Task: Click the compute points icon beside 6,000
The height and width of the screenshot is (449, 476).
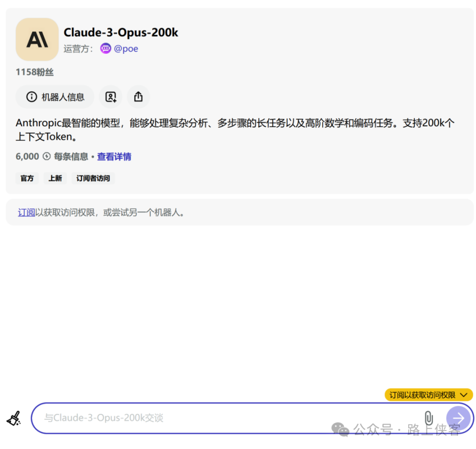Action: click(46, 157)
